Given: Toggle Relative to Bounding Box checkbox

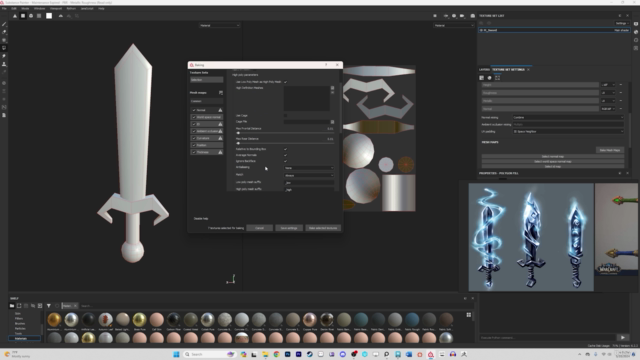Looking at the screenshot, I should (x=285, y=149).
